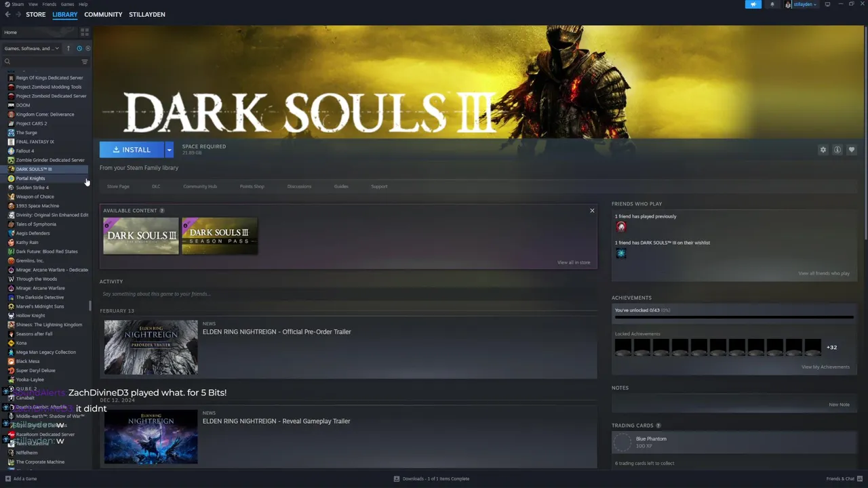
Task: Open Friends & Chat icon
Action: click(861, 479)
